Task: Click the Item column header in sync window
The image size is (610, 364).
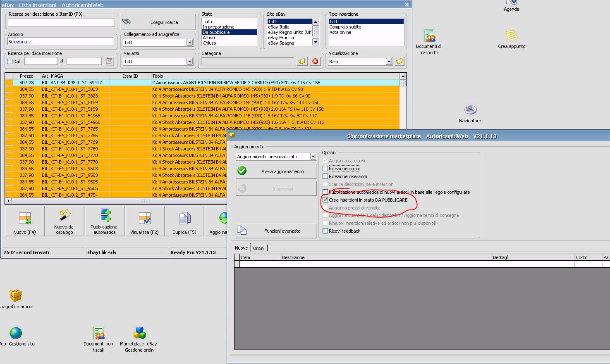Action: coord(260,257)
